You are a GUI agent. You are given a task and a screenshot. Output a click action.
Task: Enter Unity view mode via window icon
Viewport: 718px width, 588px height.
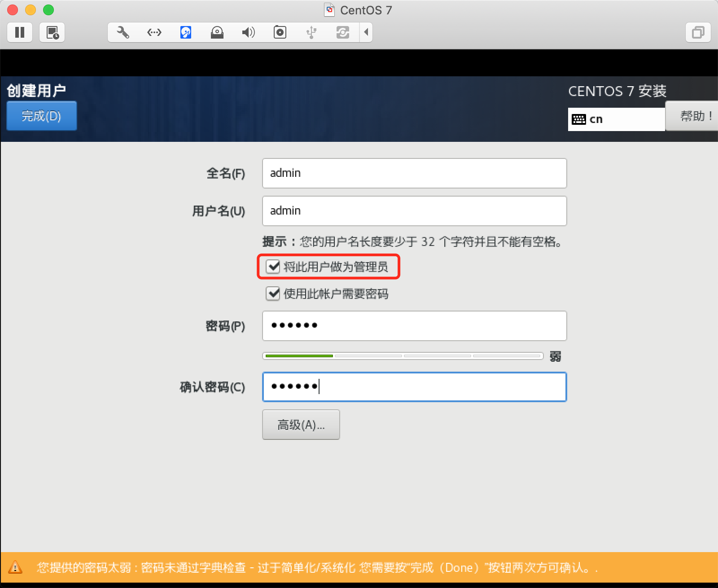pos(698,32)
